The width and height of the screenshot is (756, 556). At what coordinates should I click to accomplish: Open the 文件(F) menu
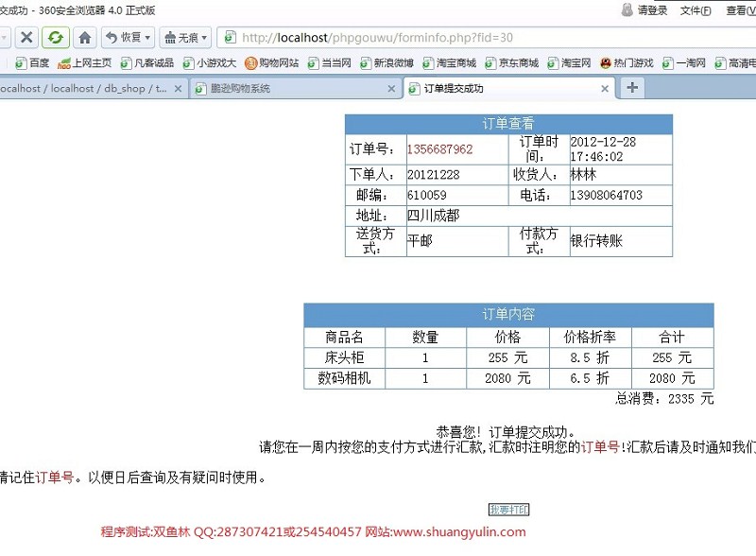[x=696, y=10]
